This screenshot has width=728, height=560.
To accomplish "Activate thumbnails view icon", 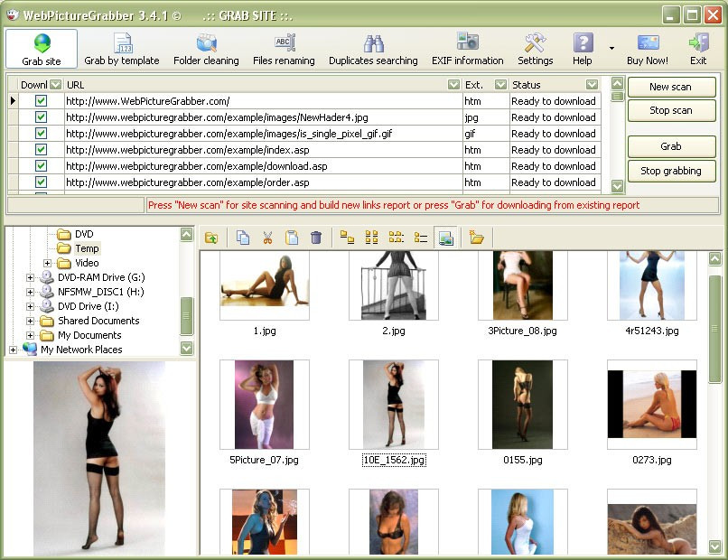I will tap(445, 238).
